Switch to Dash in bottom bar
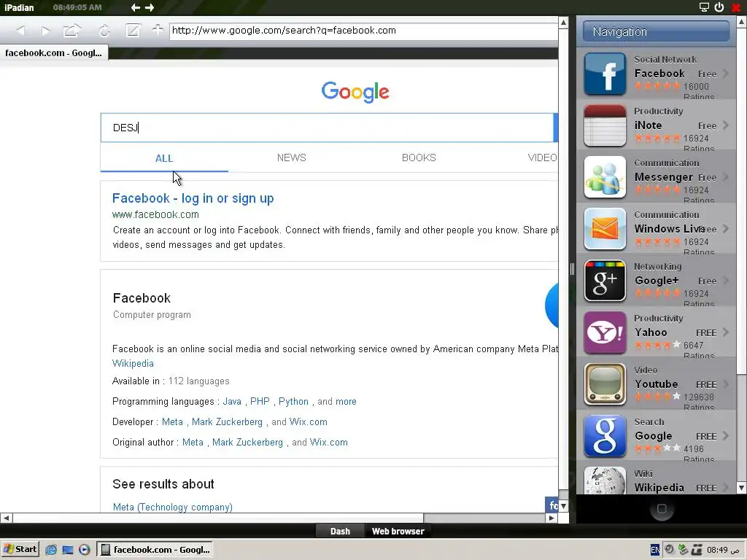 click(340, 531)
